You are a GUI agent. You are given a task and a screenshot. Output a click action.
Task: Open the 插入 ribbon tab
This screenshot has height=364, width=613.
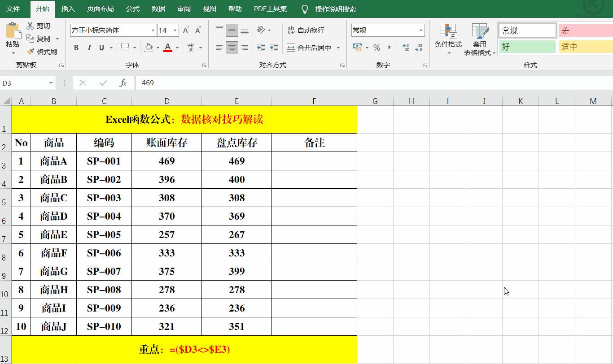68,8
